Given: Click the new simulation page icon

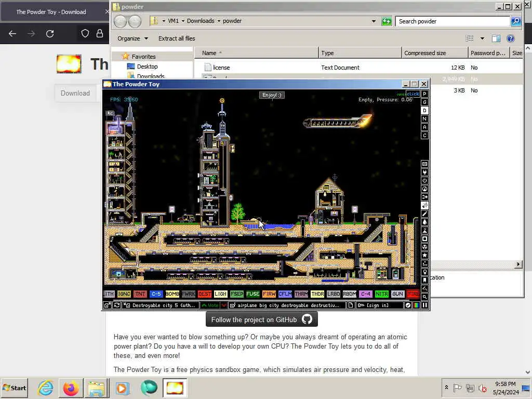Looking at the screenshot, I should (x=351, y=305).
